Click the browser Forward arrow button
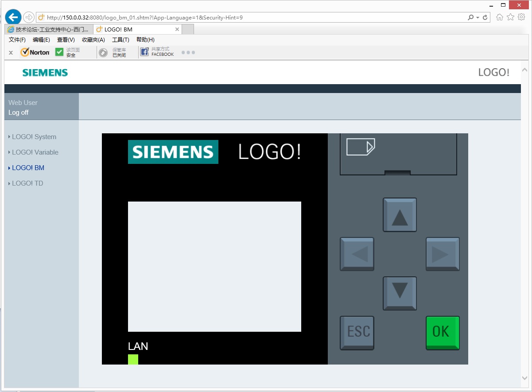Screen dimensions: 532x392 [x=28, y=17]
